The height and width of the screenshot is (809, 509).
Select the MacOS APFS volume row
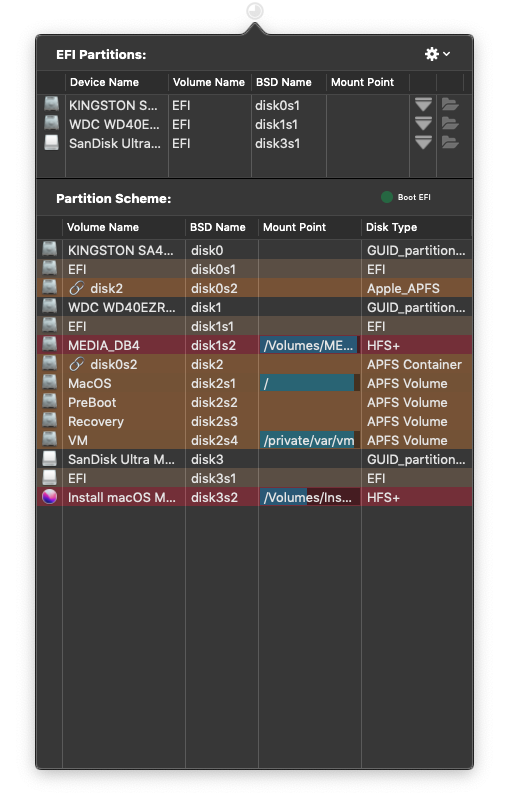pyautogui.click(x=255, y=383)
